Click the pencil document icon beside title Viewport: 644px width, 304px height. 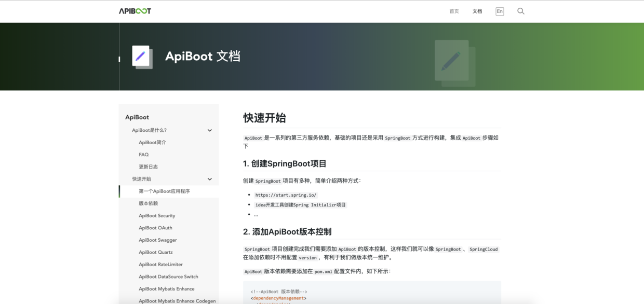[142, 57]
